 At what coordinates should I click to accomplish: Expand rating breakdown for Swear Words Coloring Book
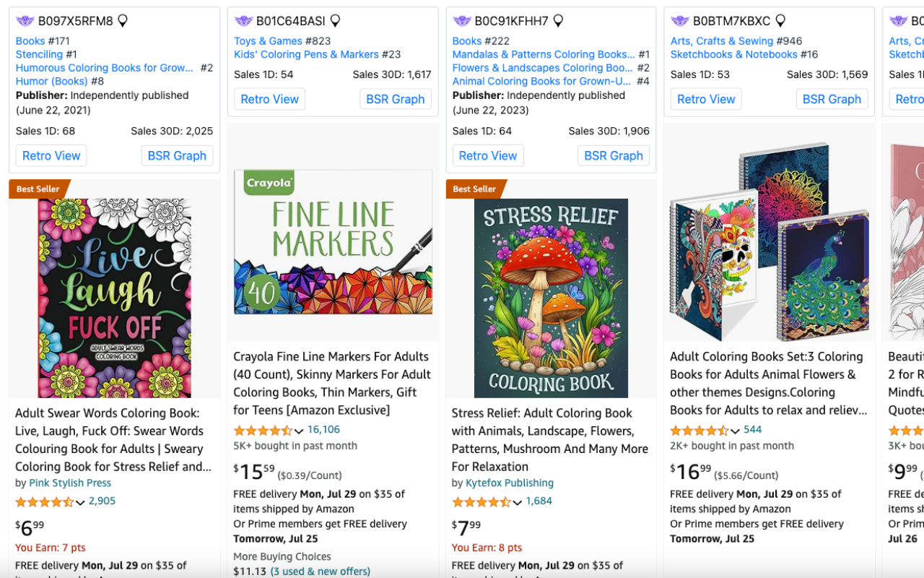80,502
